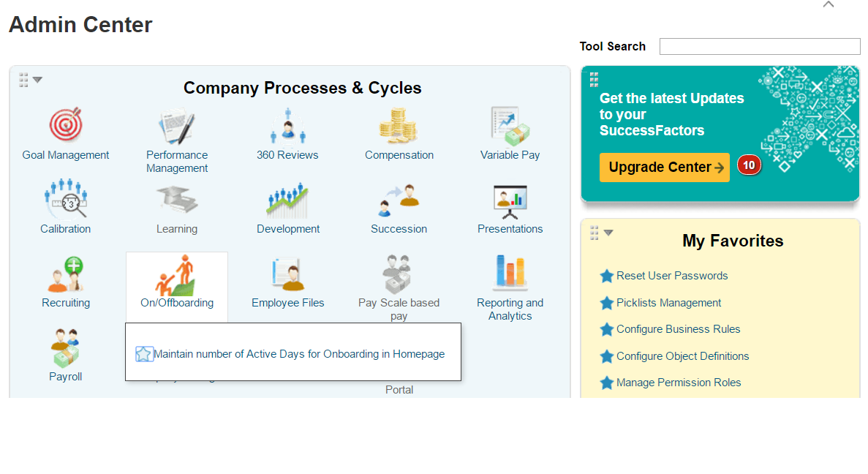The height and width of the screenshot is (474, 868).
Task: Open the Goal Management icon
Action: click(x=66, y=125)
